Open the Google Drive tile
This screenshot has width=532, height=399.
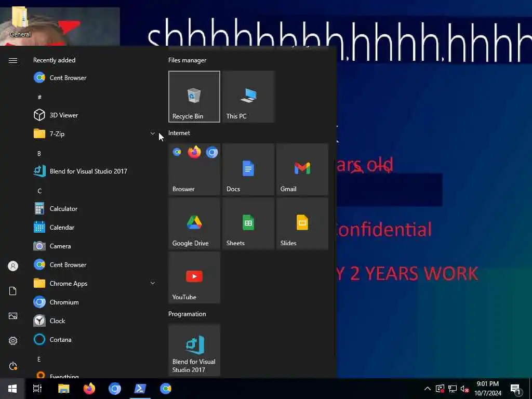click(x=194, y=223)
